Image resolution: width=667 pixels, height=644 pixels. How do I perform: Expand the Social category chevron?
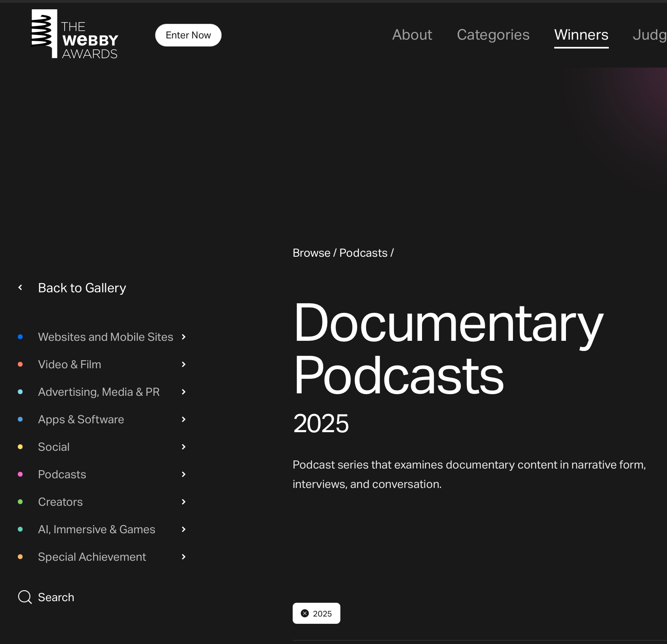pos(184,447)
